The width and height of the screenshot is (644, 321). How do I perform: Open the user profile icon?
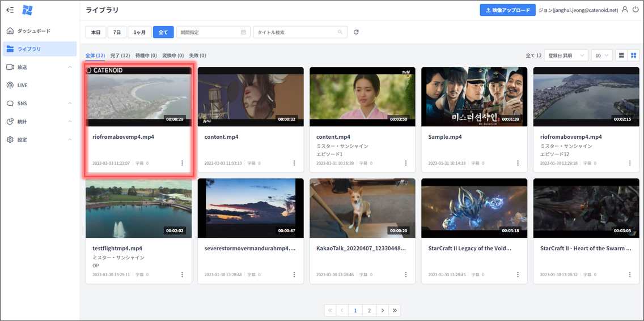point(625,10)
